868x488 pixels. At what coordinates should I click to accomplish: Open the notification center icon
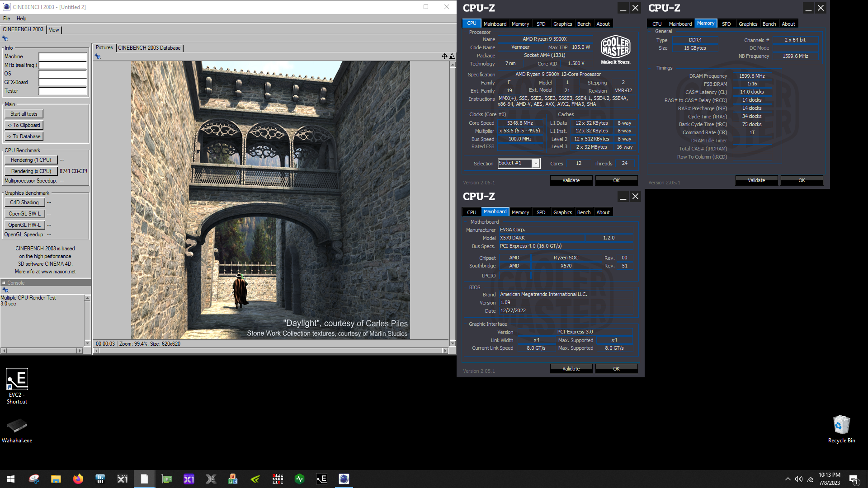click(854, 479)
